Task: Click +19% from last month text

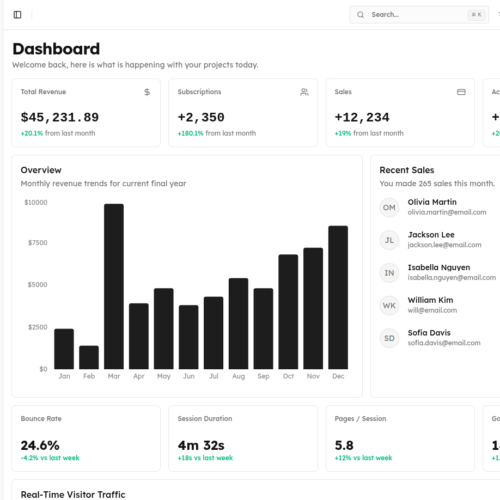Action: pyautogui.click(x=369, y=133)
